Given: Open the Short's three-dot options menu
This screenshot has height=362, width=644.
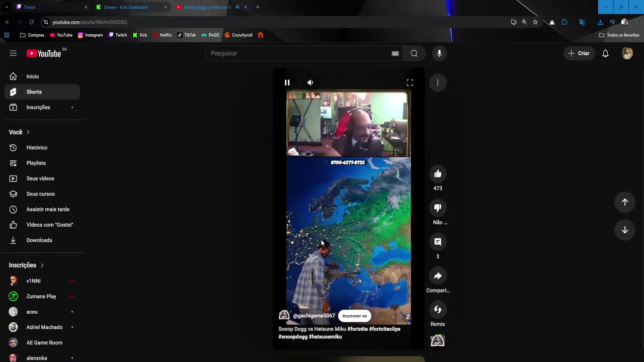Looking at the screenshot, I should [438, 82].
